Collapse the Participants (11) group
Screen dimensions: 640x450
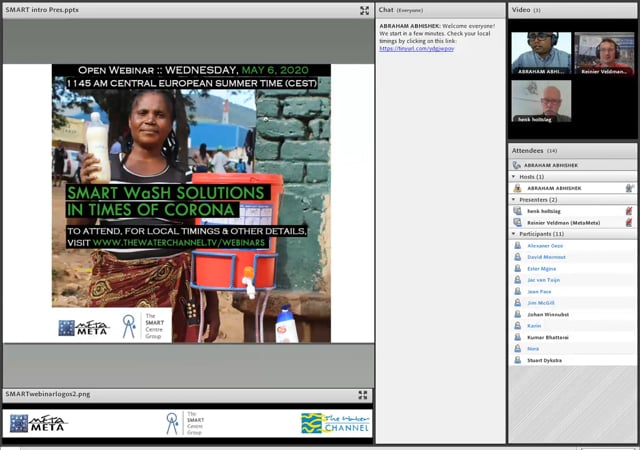click(x=513, y=234)
